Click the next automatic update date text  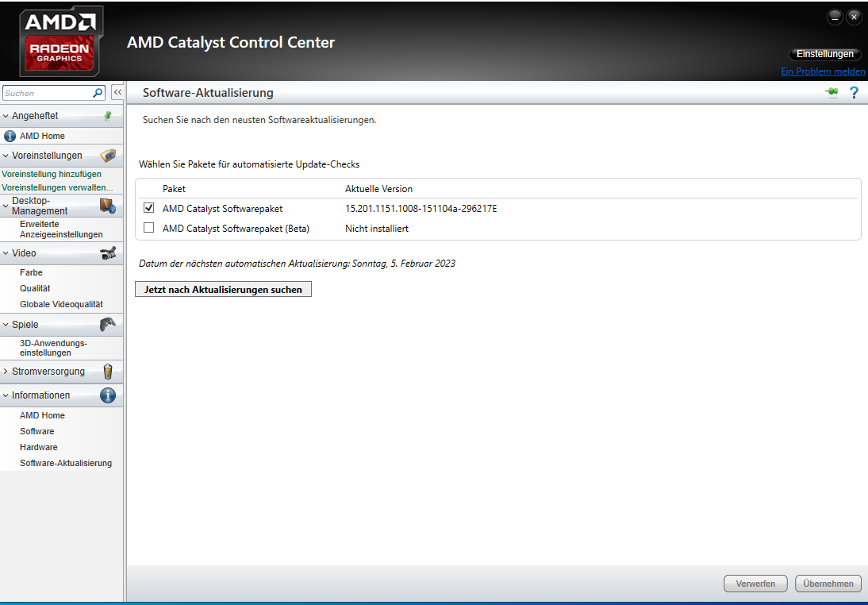tap(297, 263)
